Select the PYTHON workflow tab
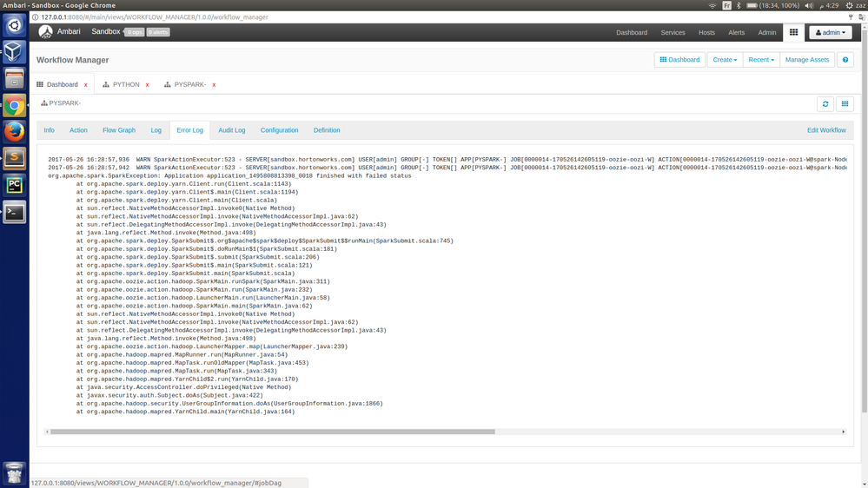 (126, 84)
